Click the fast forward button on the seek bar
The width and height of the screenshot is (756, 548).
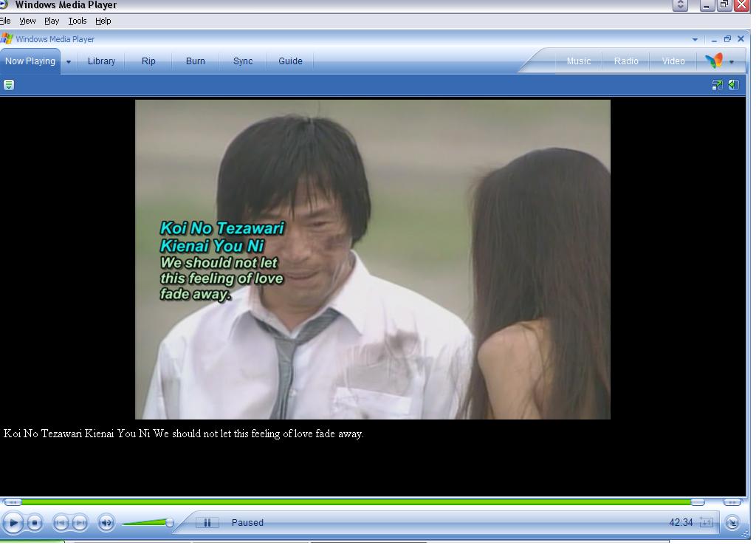(x=732, y=502)
